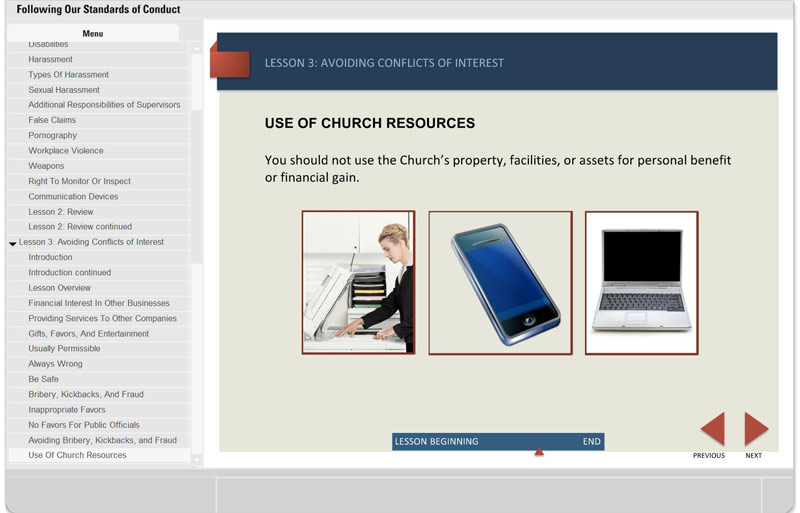
Task: Click the woman at photocopier image
Action: 358,282
